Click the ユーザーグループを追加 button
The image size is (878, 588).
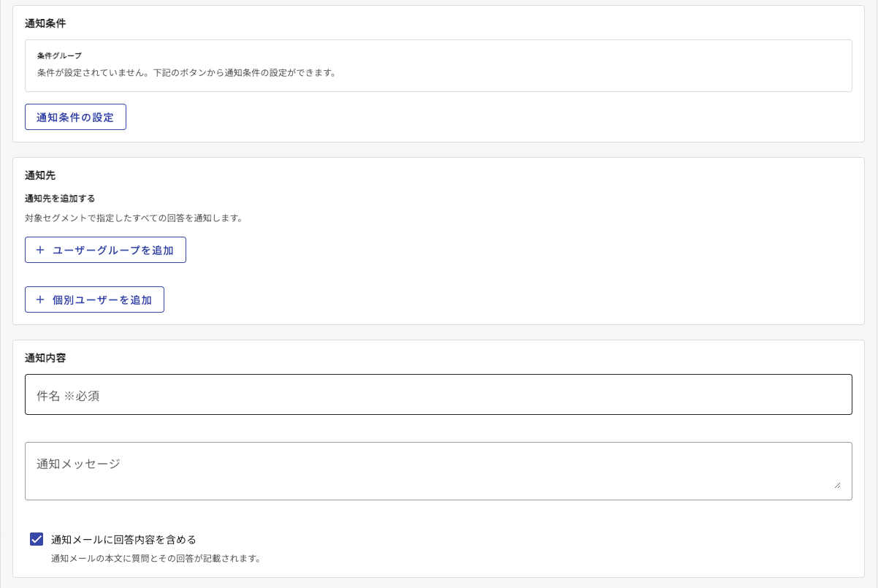[x=105, y=250]
